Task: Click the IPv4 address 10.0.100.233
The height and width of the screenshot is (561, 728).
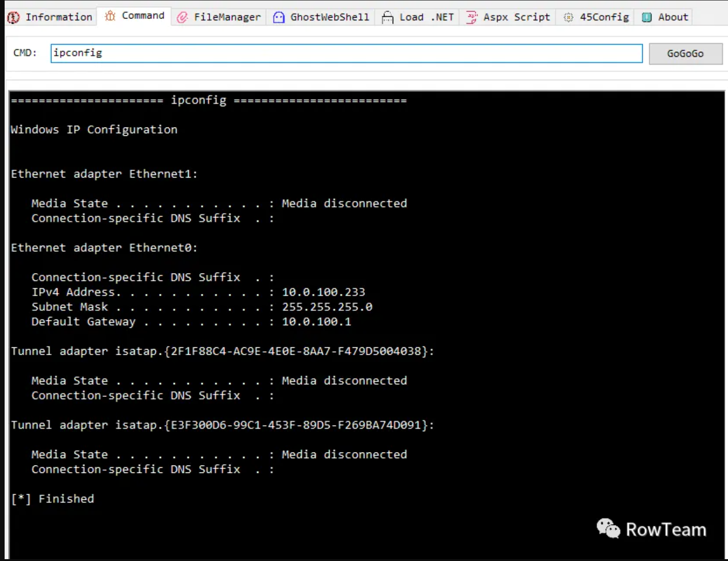Action: 324,292
